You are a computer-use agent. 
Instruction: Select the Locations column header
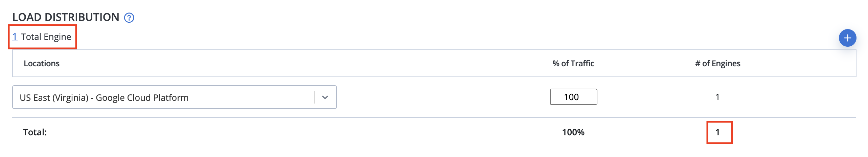[x=42, y=63]
